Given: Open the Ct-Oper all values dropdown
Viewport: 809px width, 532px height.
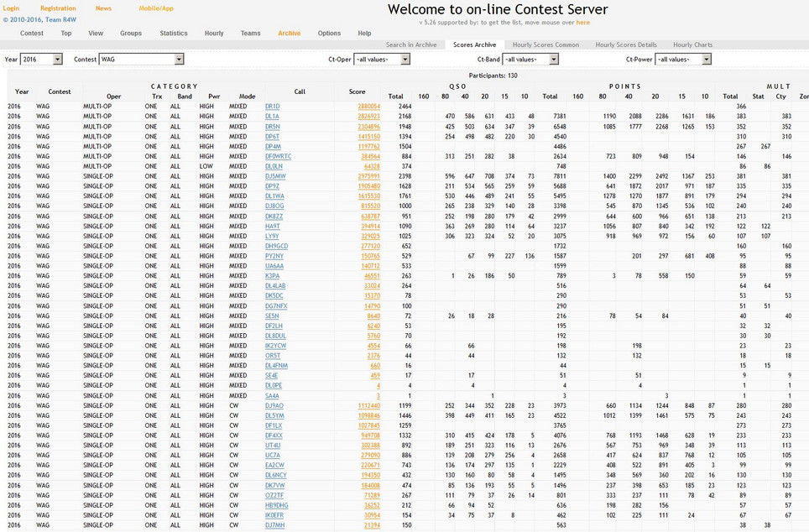Looking at the screenshot, I should pos(382,60).
